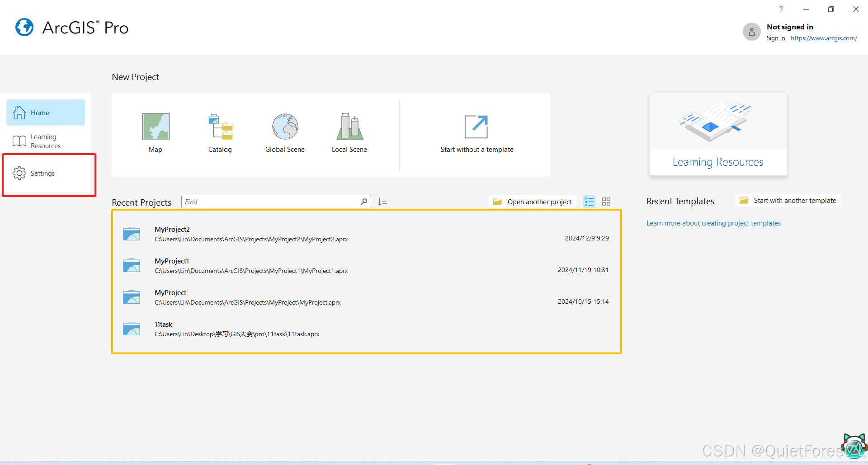Click the MyProject1 project icon

[x=132, y=265]
